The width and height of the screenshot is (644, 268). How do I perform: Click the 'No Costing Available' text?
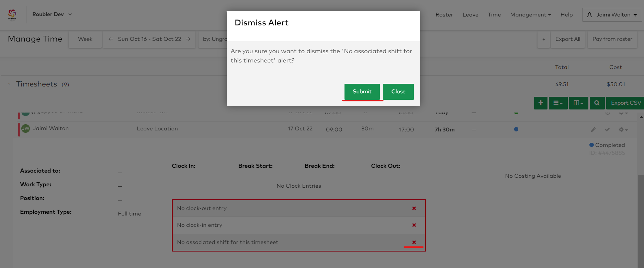coord(533,176)
